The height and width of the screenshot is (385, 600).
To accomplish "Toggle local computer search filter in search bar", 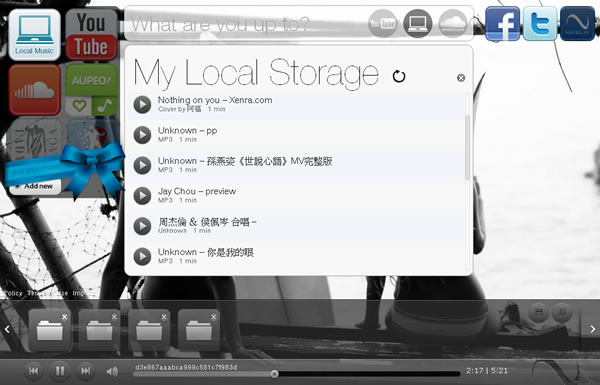I will 417,24.
